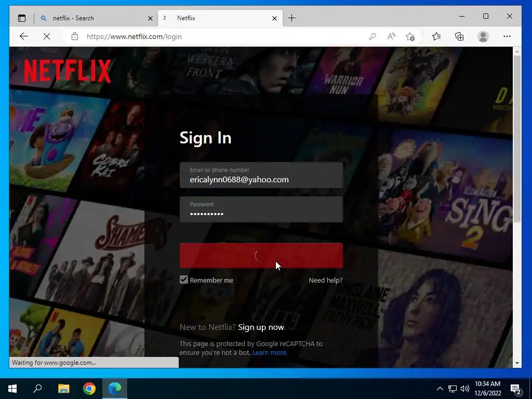Open the volume control icon

click(x=465, y=389)
